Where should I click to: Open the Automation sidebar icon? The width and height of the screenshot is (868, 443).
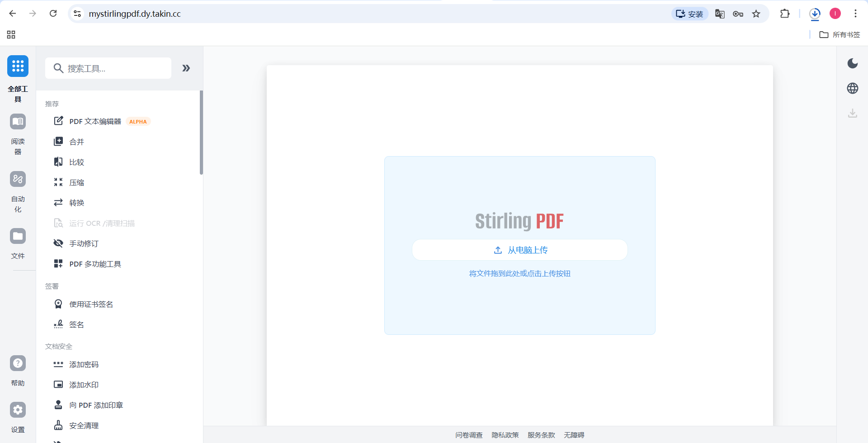tap(18, 179)
